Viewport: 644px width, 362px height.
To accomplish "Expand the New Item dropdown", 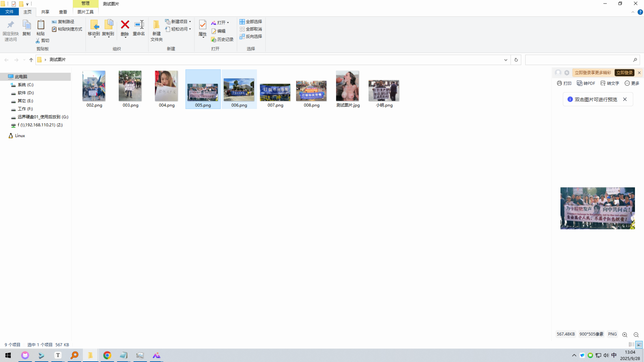I will [x=190, y=22].
